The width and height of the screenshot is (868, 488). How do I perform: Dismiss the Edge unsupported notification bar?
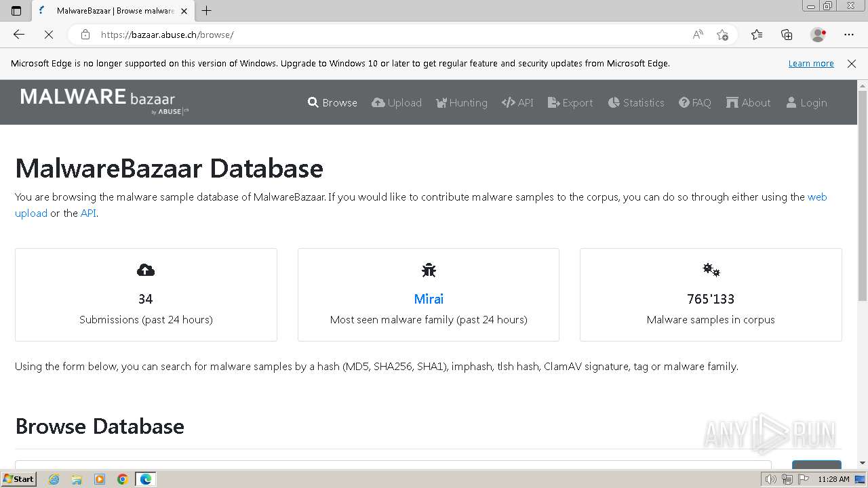coord(852,63)
